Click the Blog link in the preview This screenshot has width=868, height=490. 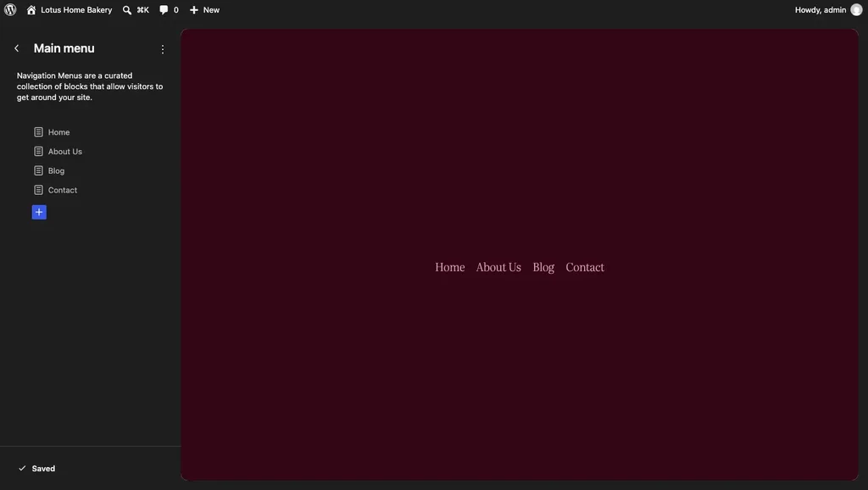pyautogui.click(x=543, y=267)
